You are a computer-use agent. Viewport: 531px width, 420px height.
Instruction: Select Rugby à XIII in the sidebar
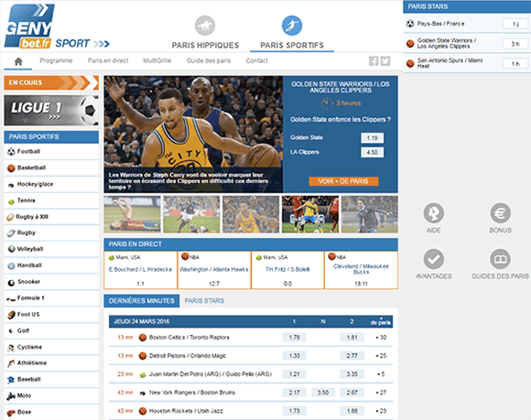click(51, 217)
